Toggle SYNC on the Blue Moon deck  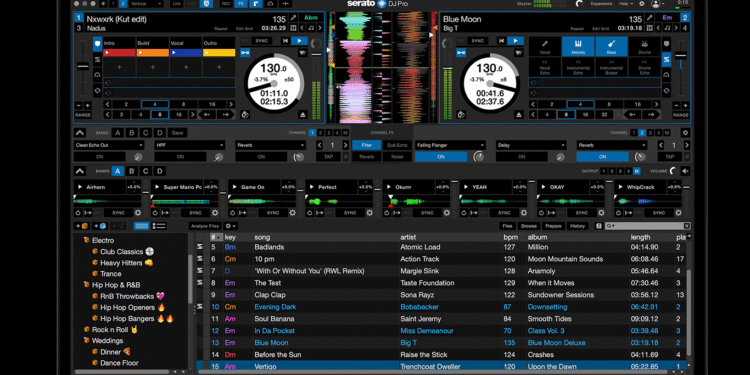pyautogui.click(x=477, y=41)
